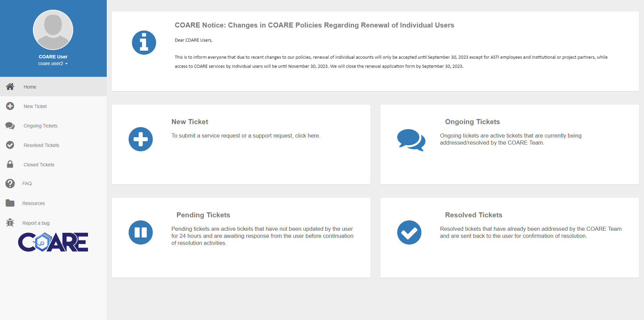Click the New Ticket card heading
Image resolution: width=644 pixels, height=320 pixels.
(x=190, y=122)
